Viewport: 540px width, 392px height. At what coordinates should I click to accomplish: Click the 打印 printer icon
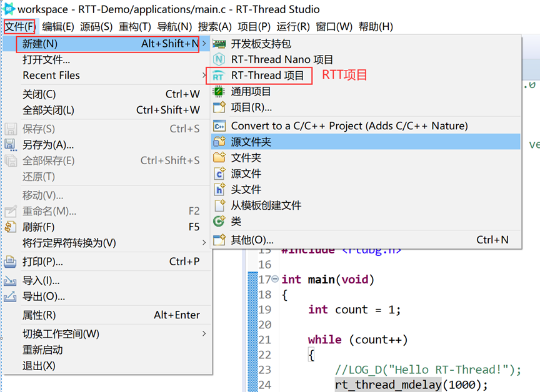[10, 262]
